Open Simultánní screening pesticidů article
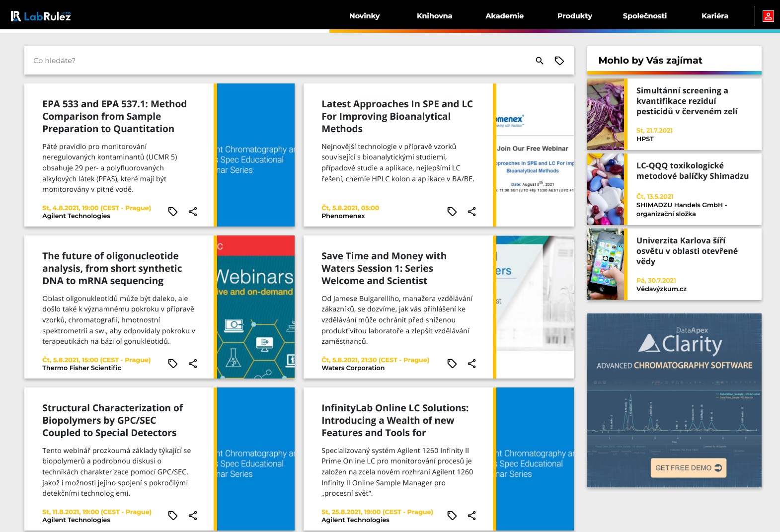 (687, 101)
